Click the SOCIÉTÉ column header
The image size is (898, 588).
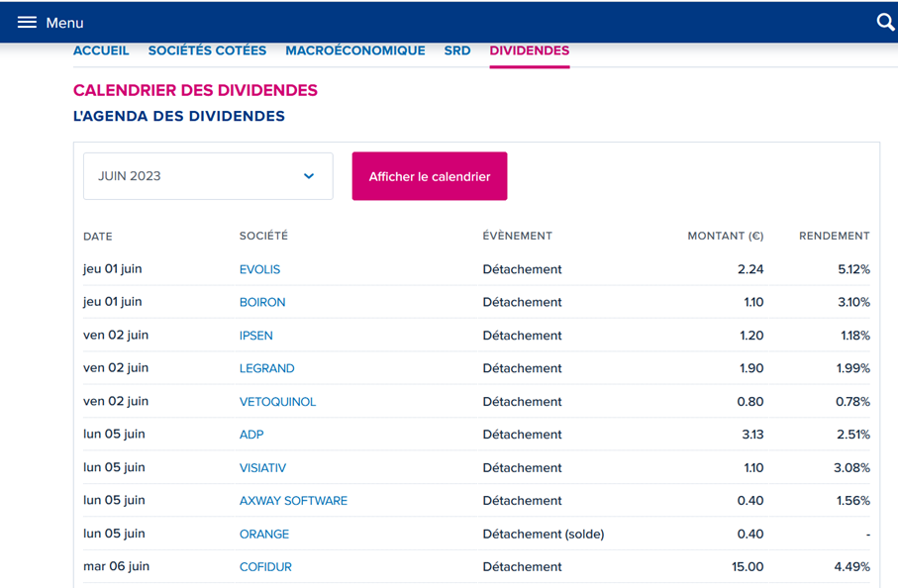coord(263,236)
